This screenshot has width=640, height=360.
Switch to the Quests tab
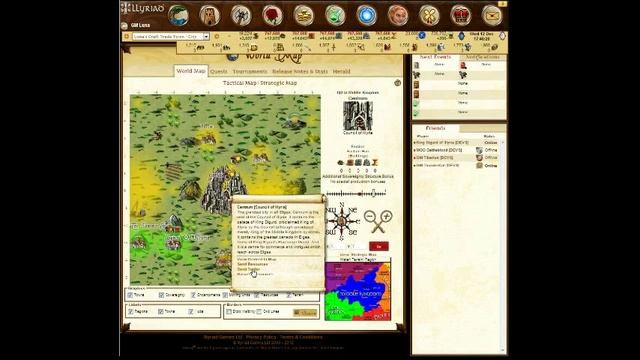click(x=219, y=71)
